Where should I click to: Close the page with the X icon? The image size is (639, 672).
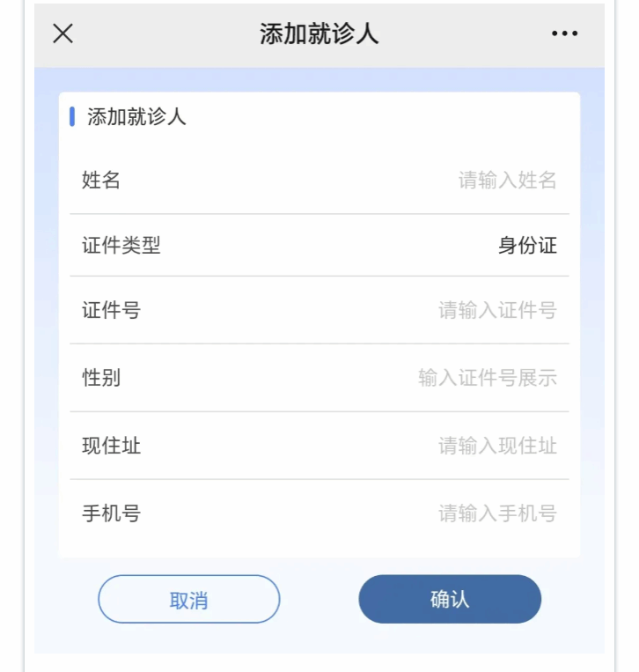(63, 33)
